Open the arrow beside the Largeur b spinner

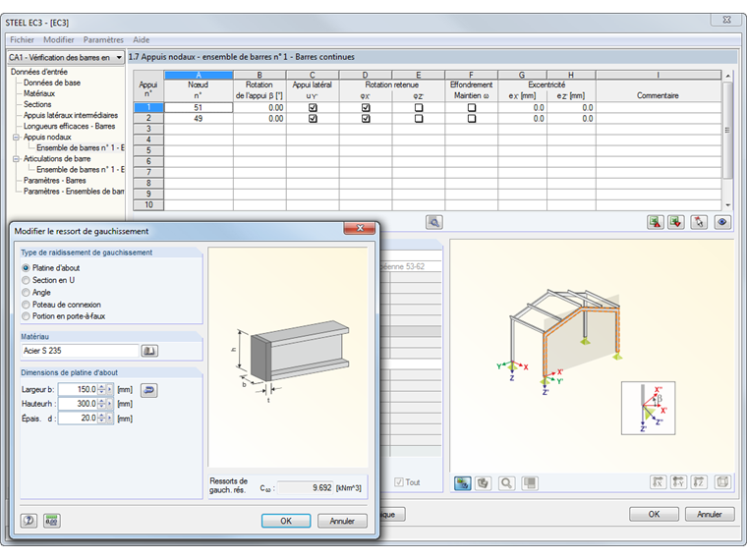[x=109, y=389]
